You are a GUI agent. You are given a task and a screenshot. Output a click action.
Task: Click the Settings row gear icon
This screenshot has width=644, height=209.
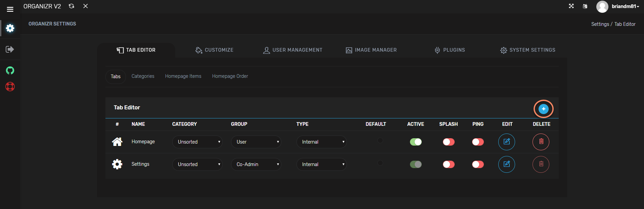coord(117,164)
